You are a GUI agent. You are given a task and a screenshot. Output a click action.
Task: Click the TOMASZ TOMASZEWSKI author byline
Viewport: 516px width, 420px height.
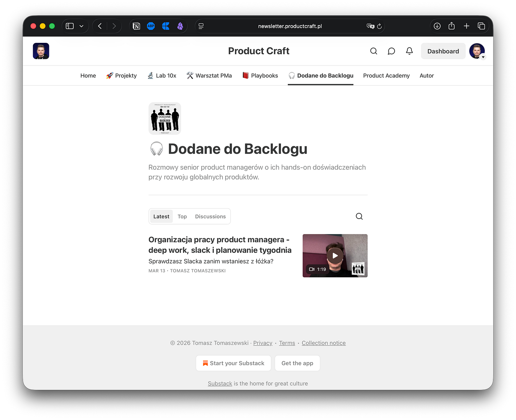tap(198, 271)
